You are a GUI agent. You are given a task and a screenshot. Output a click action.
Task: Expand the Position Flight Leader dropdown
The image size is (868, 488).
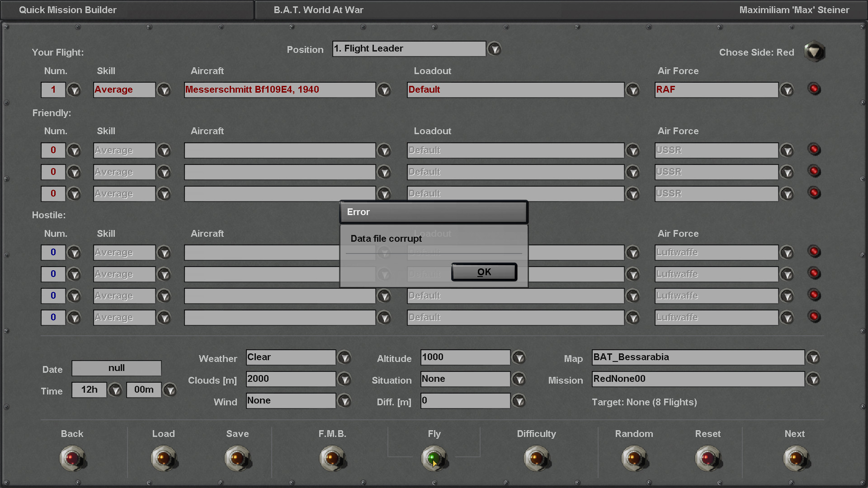(x=495, y=49)
